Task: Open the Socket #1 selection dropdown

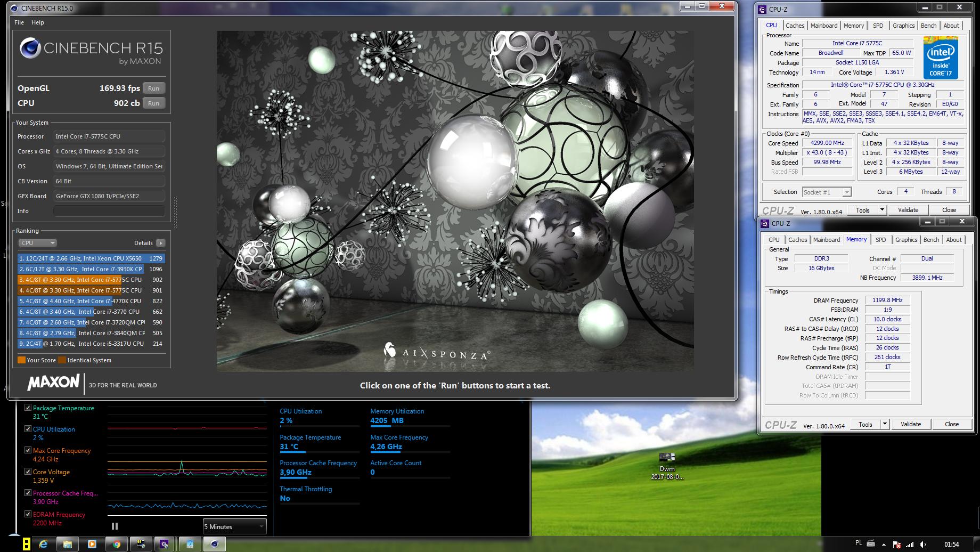Action: coord(827,192)
